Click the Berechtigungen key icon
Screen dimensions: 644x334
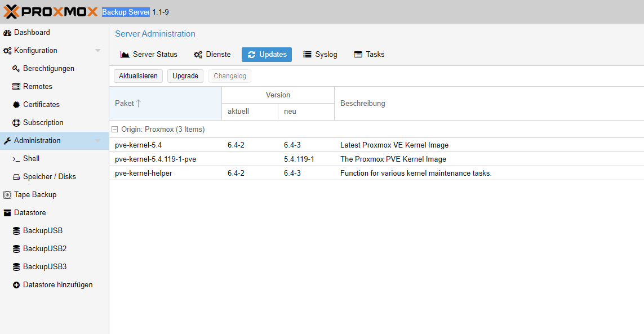16,69
